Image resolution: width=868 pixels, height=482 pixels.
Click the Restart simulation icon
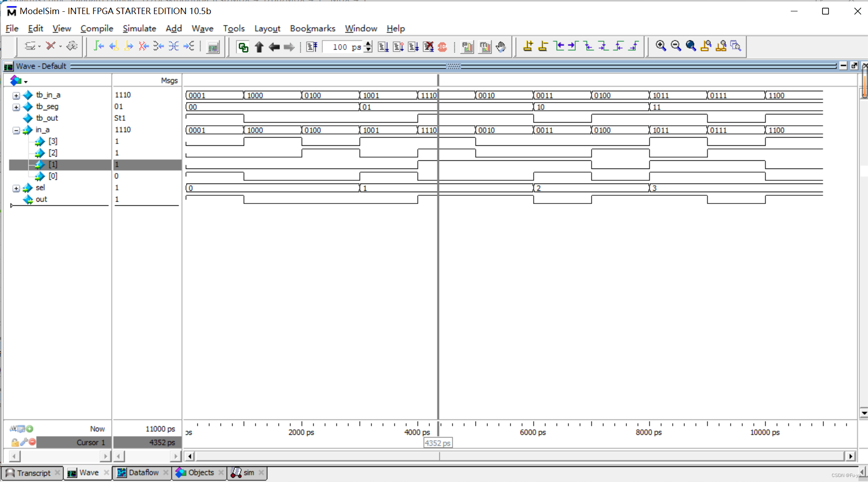click(311, 47)
